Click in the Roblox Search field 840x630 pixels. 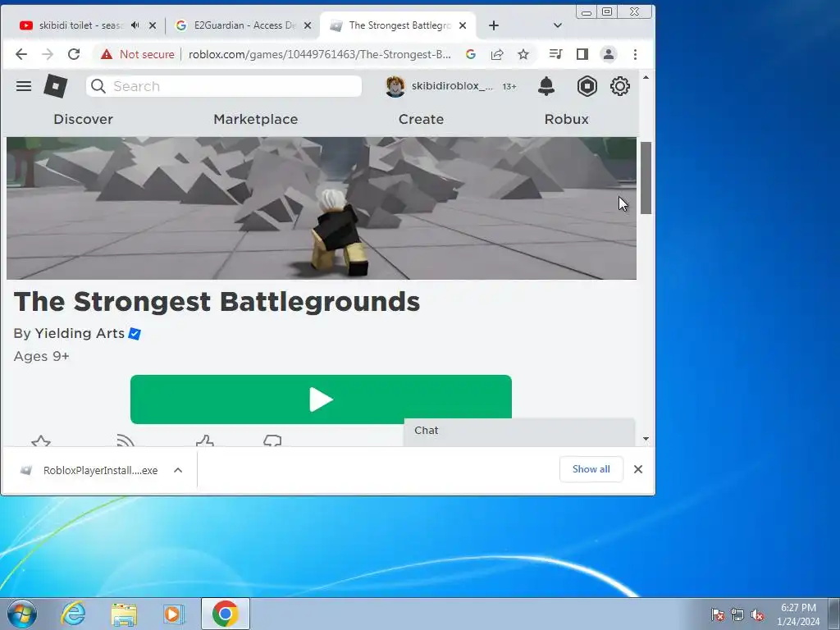point(224,86)
